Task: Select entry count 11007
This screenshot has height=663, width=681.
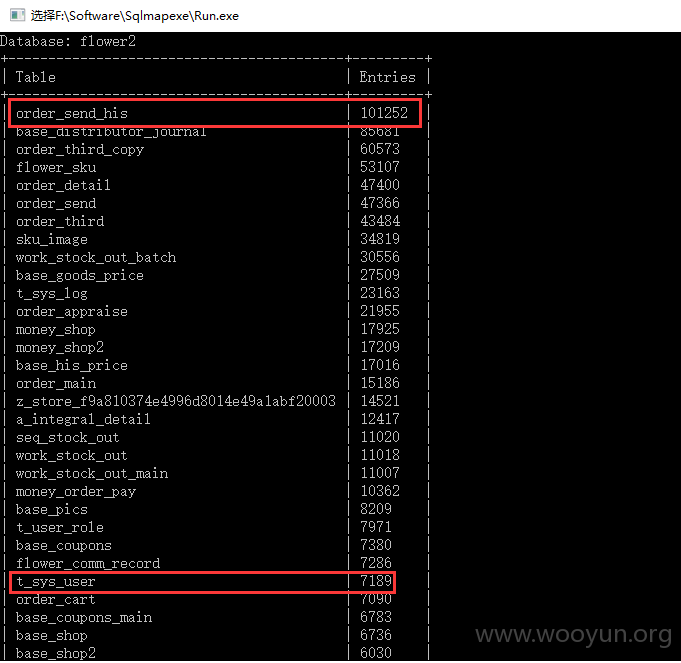Action: [x=380, y=473]
